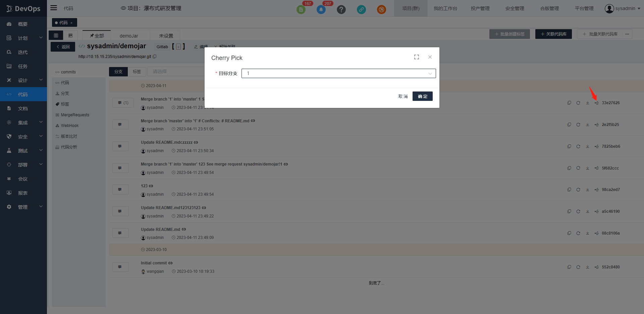
Task: Open 安全管理 in top navigation
Action: 515,9
